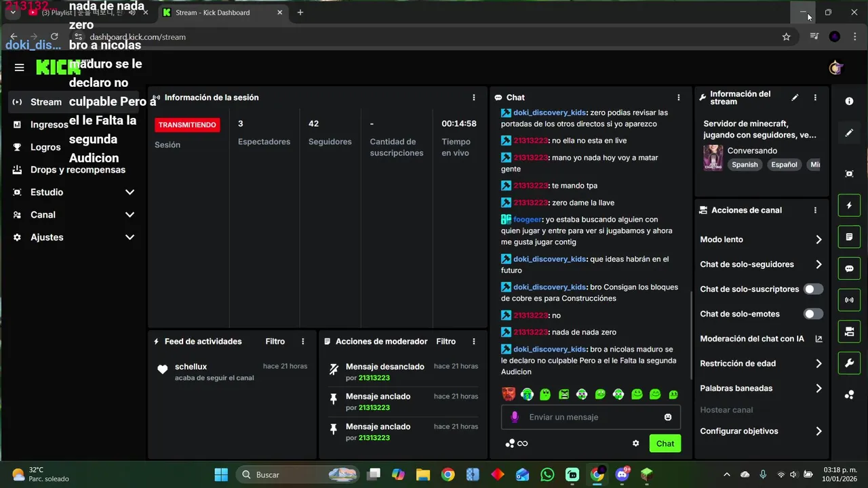This screenshot has height=488, width=868.
Task: Select Drops y recompensas in sidebar
Action: pyautogui.click(x=73, y=169)
